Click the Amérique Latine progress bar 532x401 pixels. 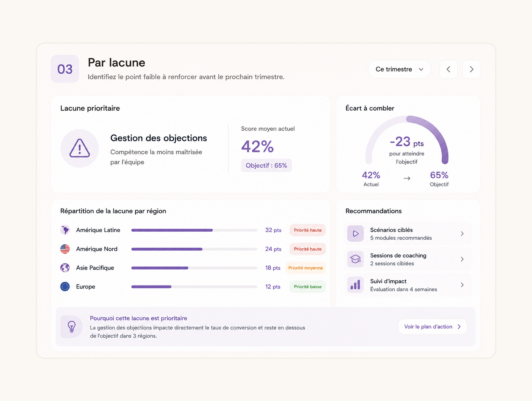pyautogui.click(x=194, y=230)
